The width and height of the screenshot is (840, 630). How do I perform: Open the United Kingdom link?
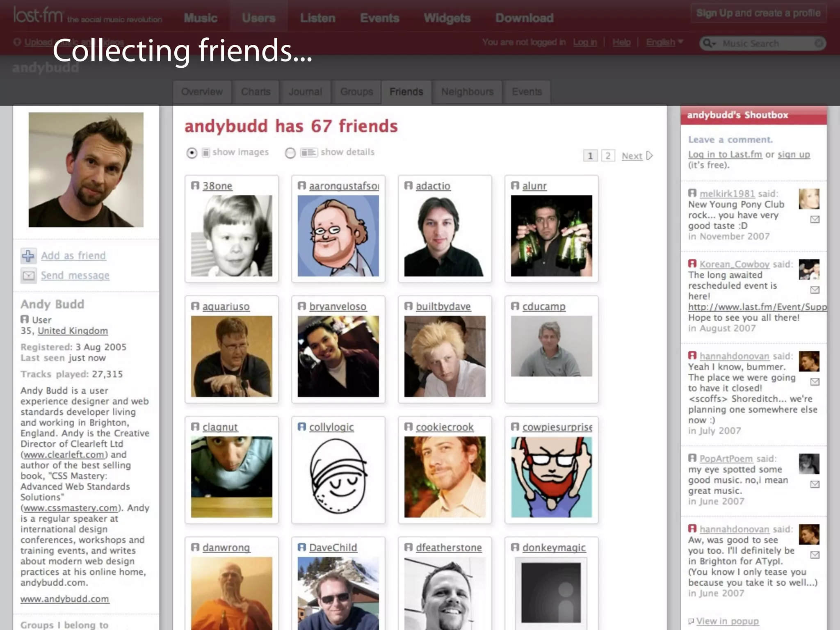pyautogui.click(x=73, y=331)
